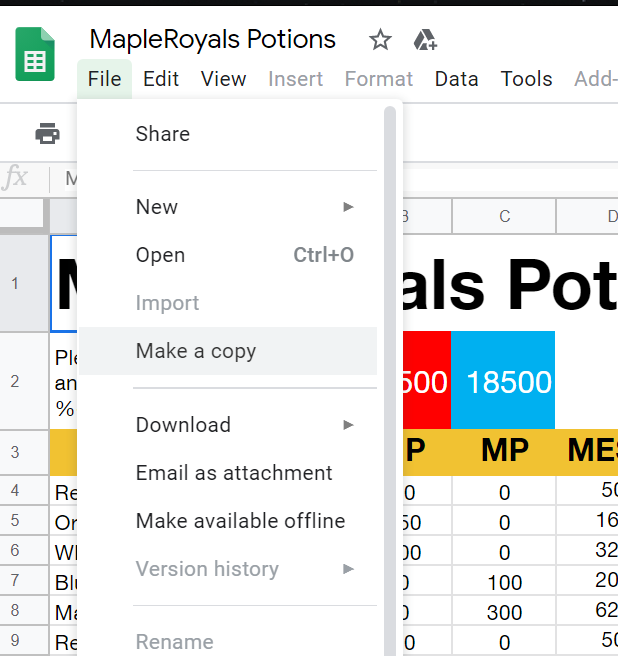Open the Data menu
Image resolution: width=618 pixels, height=656 pixels.
point(456,79)
